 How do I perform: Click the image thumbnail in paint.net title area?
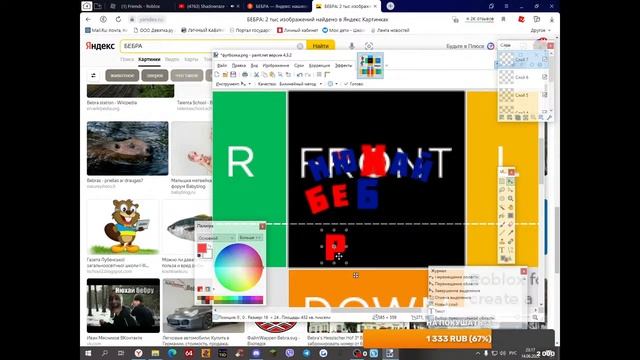[x=370, y=65]
